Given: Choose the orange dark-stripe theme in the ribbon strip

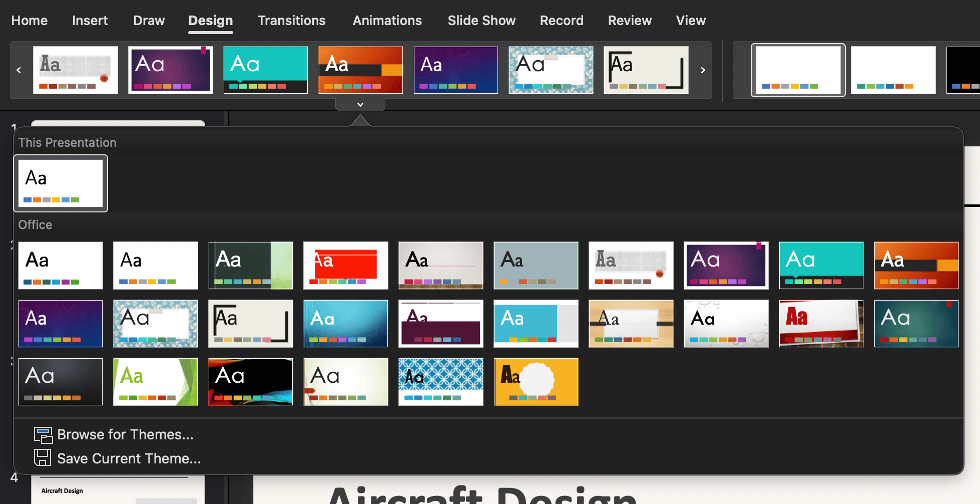Looking at the screenshot, I should 361,70.
